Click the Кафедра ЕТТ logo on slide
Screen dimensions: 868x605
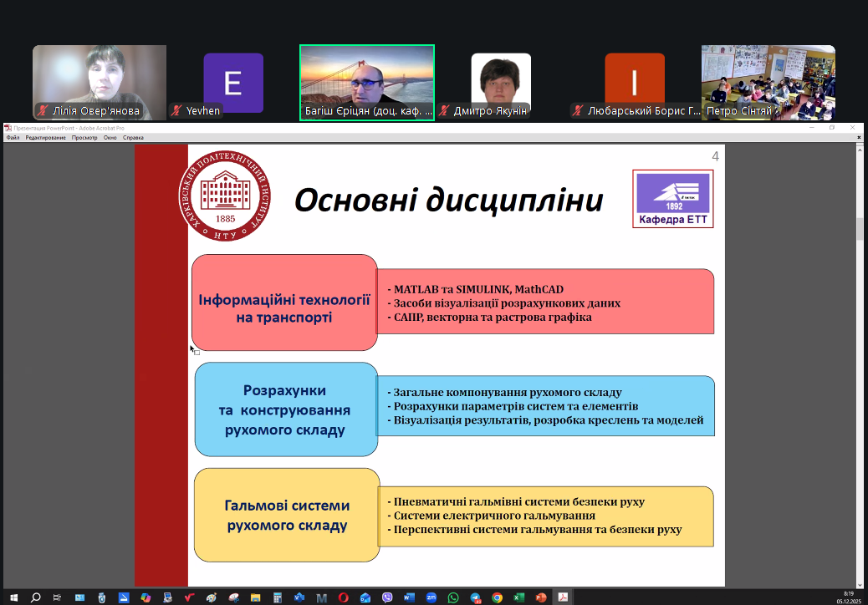click(672, 199)
